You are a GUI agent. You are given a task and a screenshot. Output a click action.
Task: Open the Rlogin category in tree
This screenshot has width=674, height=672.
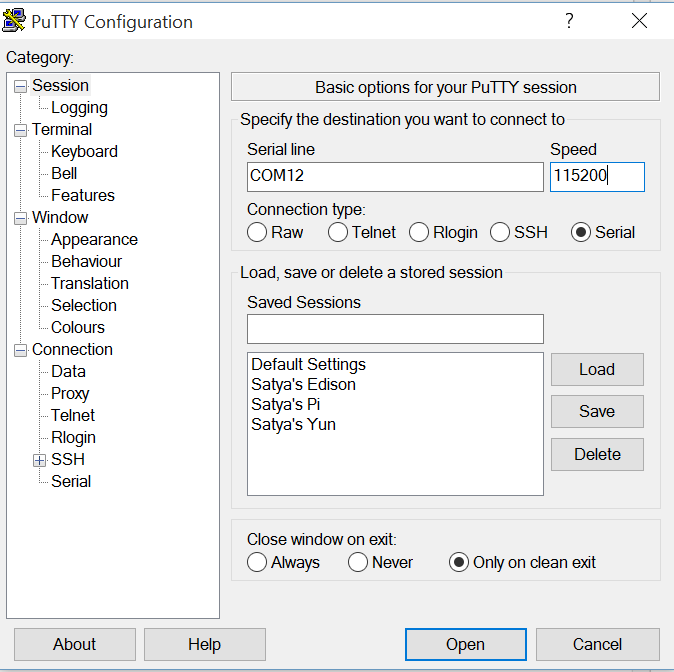point(74,438)
